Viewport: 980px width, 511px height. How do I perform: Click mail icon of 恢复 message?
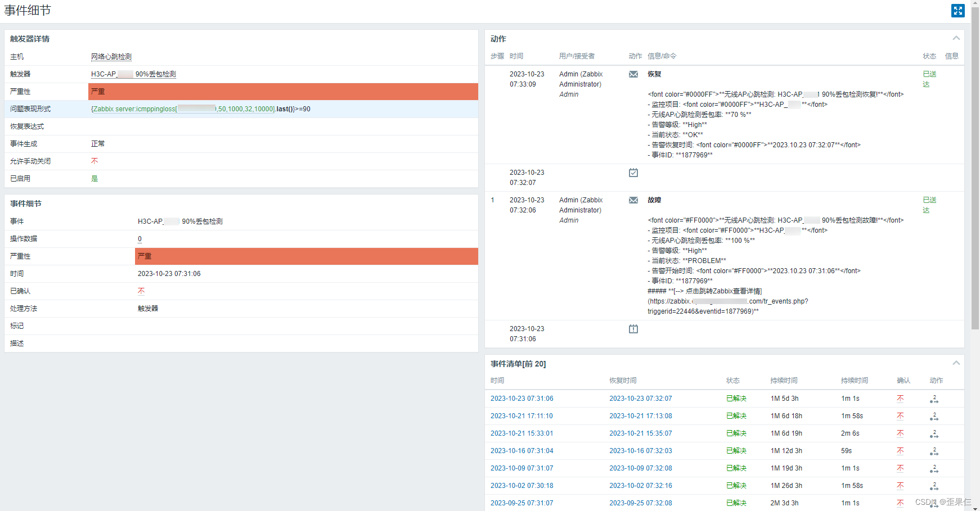click(633, 74)
